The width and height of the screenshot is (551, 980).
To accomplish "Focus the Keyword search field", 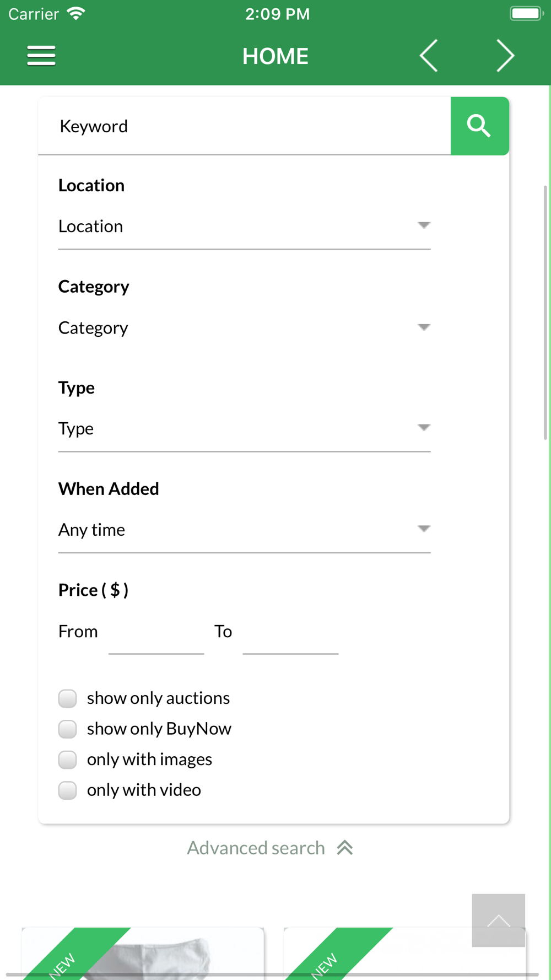I will (244, 126).
